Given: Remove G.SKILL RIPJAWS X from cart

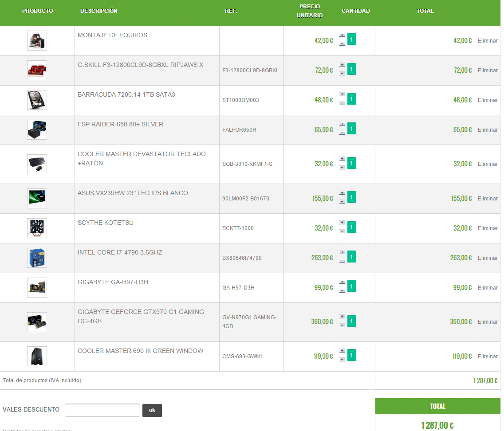Looking at the screenshot, I should pos(488,71).
